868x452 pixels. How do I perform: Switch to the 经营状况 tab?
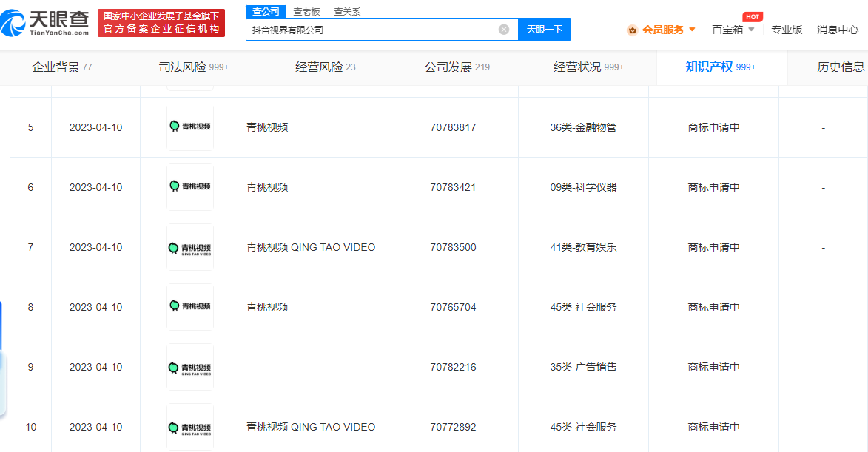588,67
